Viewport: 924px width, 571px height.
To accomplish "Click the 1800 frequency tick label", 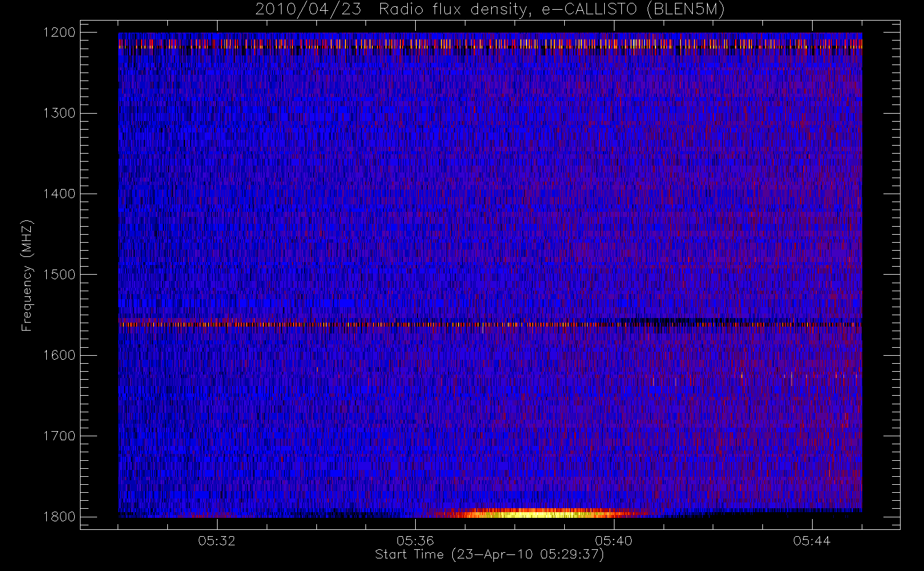I will (x=59, y=517).
